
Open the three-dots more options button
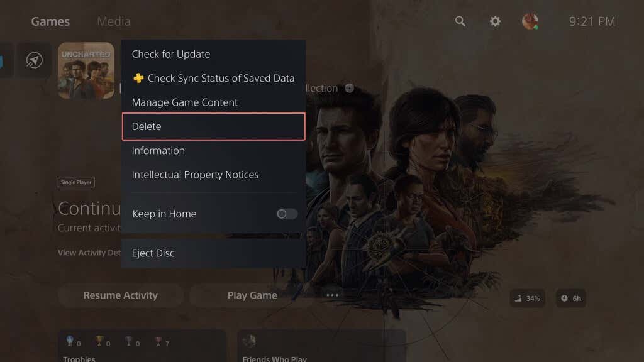click(x=332, y=295)
